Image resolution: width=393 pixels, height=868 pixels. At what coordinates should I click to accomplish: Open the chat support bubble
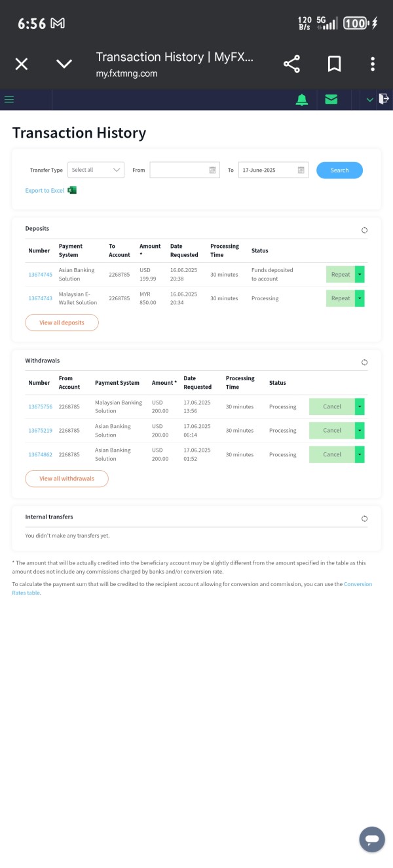coord(371,839)
